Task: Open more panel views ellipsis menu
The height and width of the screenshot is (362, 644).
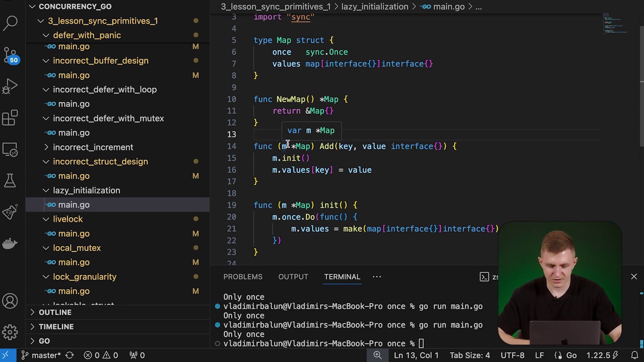Action: [x=377, y=277]
